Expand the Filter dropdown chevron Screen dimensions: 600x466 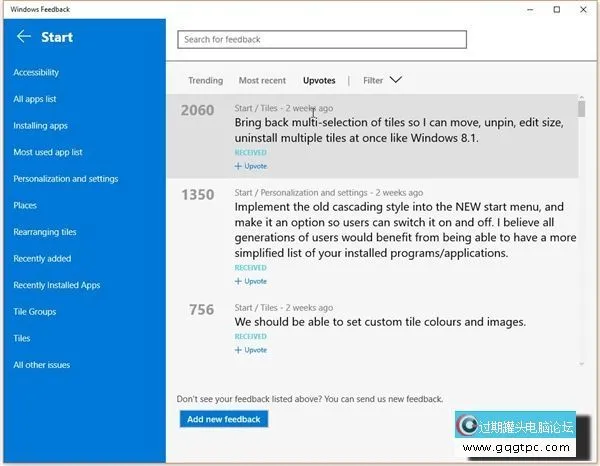(395, 80)
